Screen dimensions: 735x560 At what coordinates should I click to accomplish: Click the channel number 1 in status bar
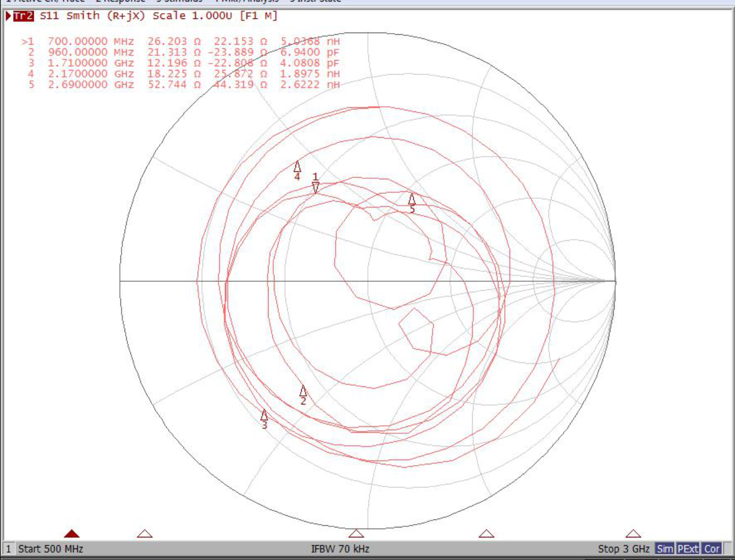point(8,549)
